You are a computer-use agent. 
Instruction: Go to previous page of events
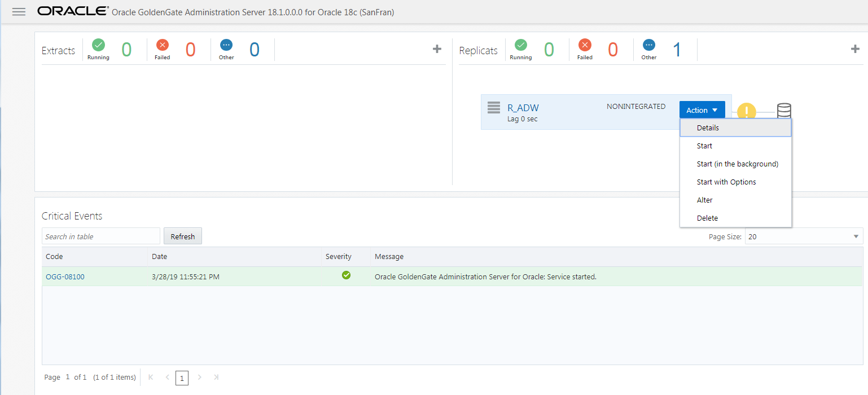coord(167,378)
